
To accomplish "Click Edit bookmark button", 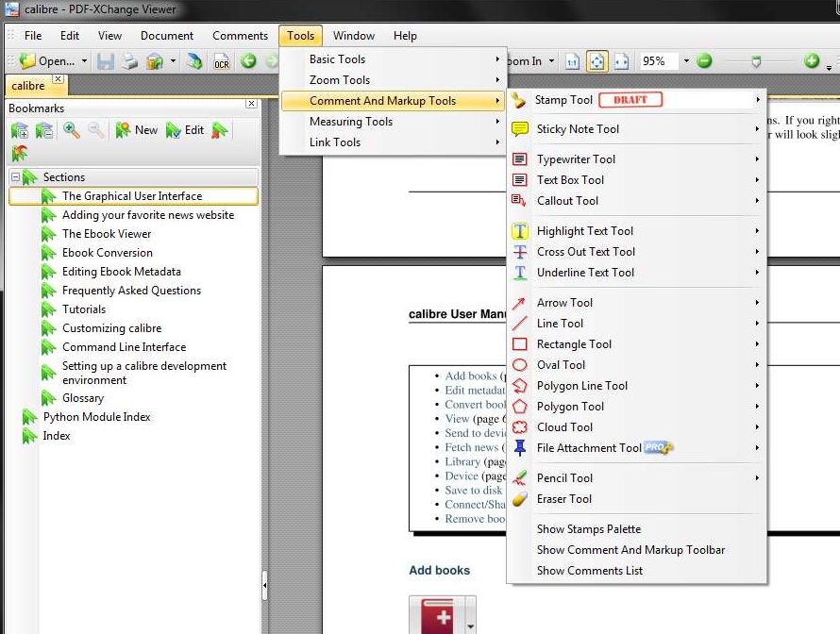I will coord(185,130).
